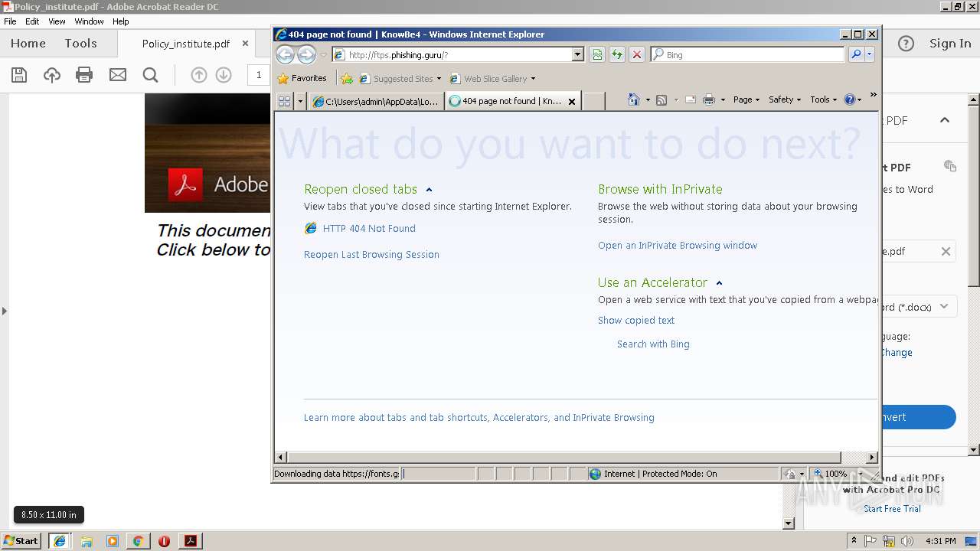Click the Search with Bing link
Screen dimensions: 980x551
[653, 344]
